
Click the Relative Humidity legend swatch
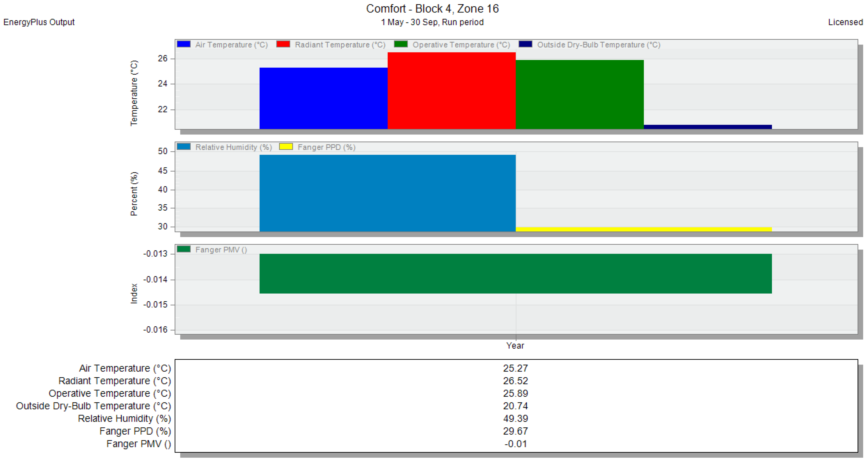coord(184,147)
